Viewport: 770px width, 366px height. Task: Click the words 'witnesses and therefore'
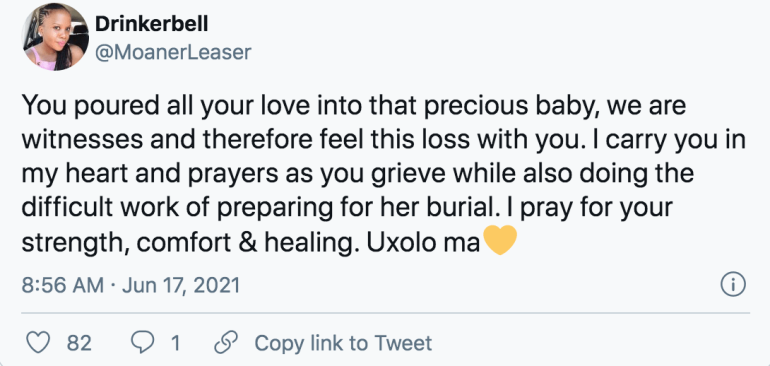[142, 141]
